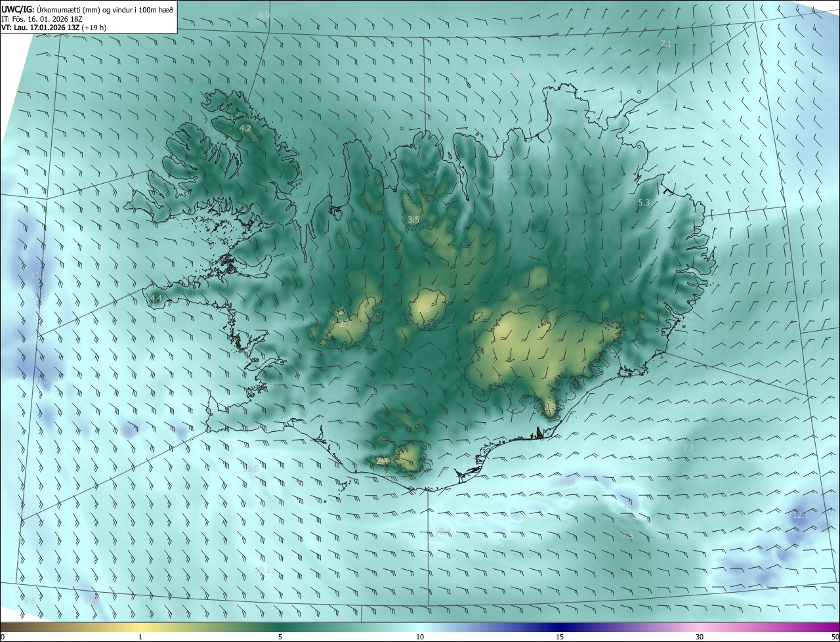Click the 2.7 value label on the map
This screenshot has height=642, width=840.
click(x=345, y=324)
